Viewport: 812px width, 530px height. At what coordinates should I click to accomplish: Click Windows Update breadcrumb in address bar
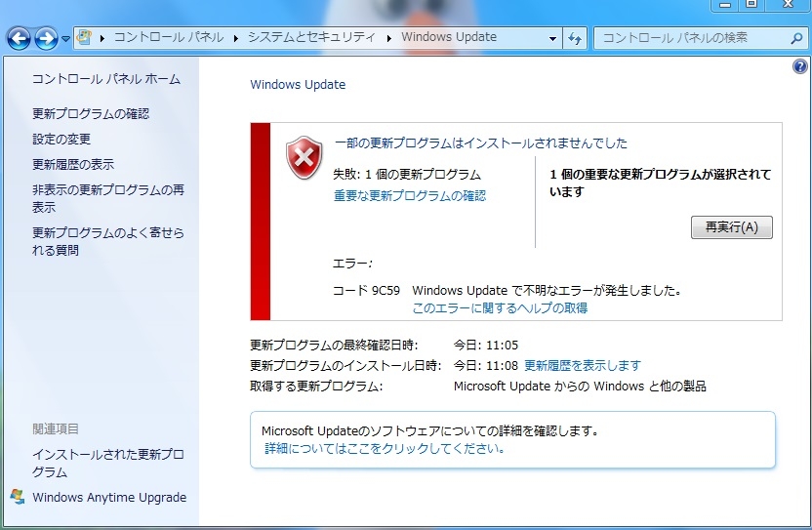tap(449, 37)
